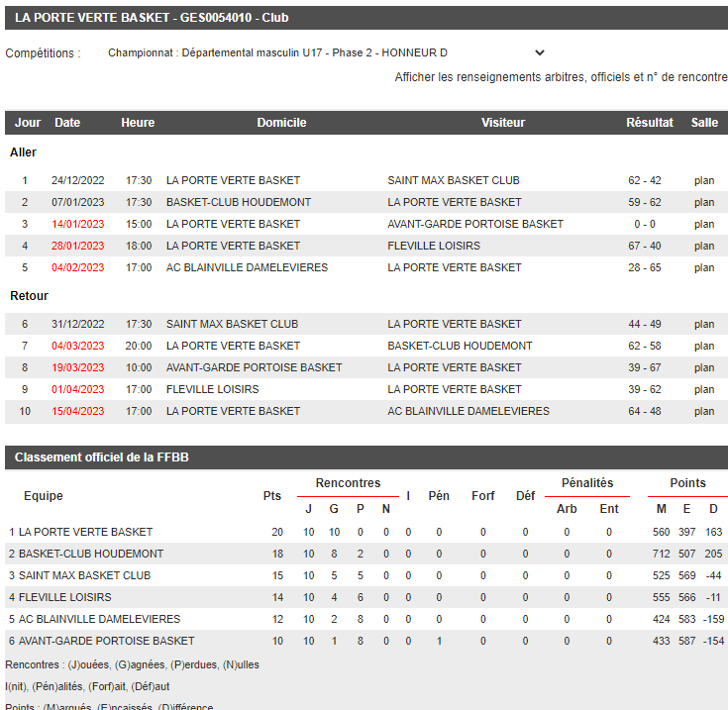Click '6 AVANT-GARDE PORTOISE BASKET' in standings

coord(101,642)
